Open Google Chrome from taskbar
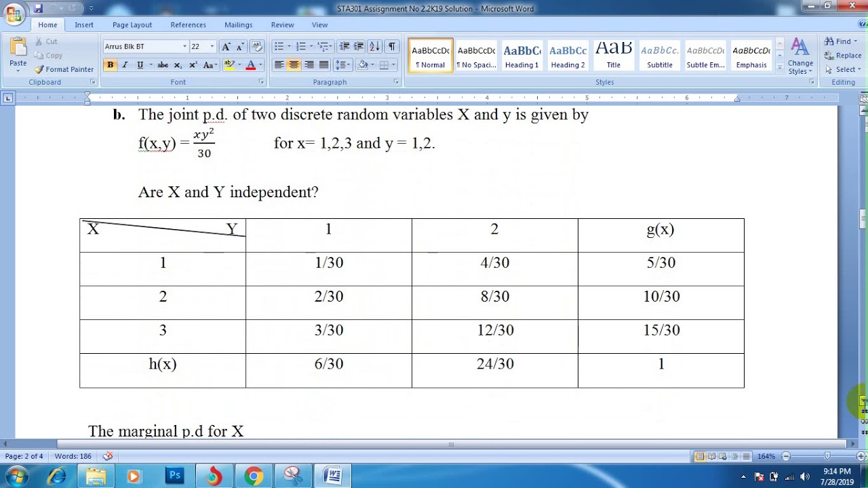Image resolution: width=868 pixels, height=488 pixels. pos(254,476)
